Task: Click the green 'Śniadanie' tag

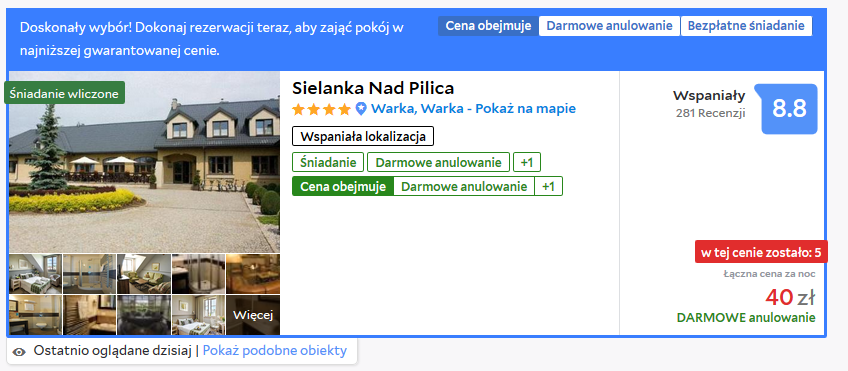Action: 328,162
